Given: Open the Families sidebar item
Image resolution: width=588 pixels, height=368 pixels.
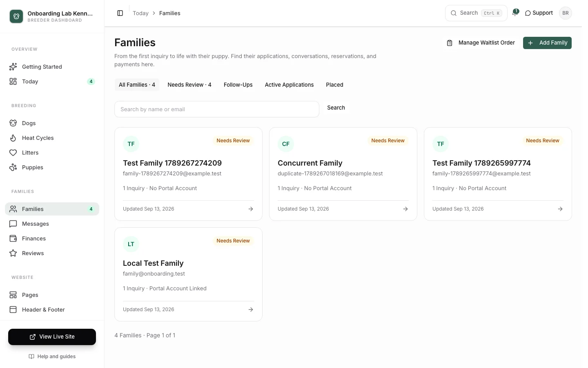Looking at the screenshot, I should tap(52, 209).
